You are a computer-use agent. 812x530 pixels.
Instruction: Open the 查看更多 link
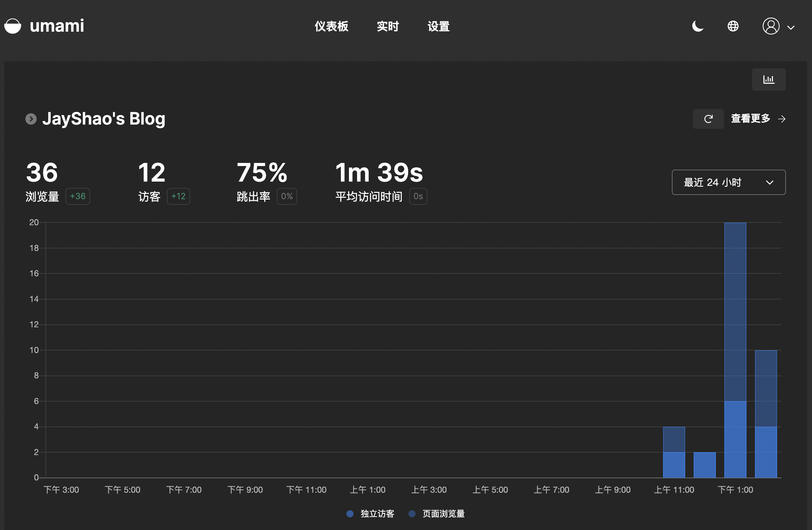click(x=751, y=119)
